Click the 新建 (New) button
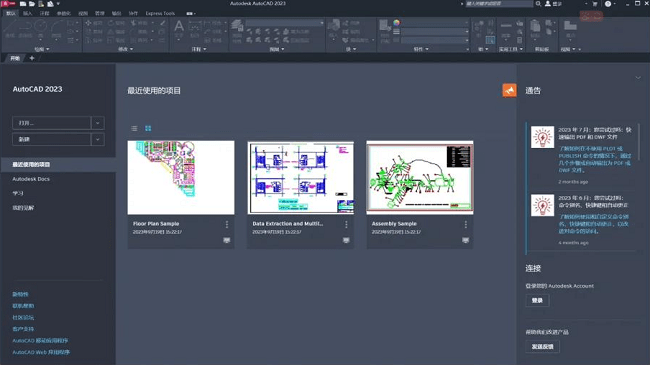 click(x=52, y=139)
